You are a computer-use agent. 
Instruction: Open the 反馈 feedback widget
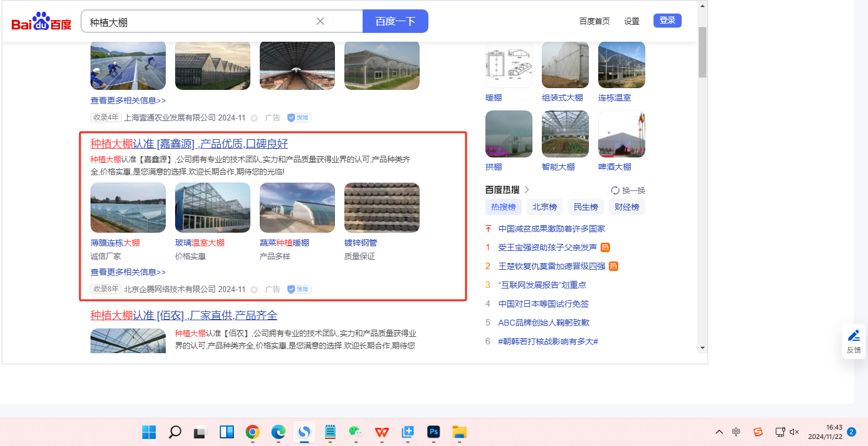[x=854, y=341]
